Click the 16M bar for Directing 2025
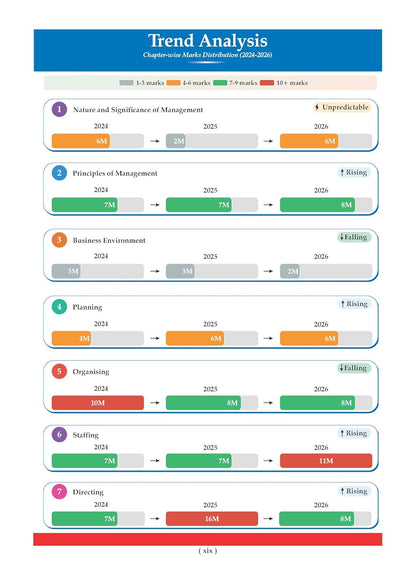Viewport: 416px width, 585px height. pyautogui.click(x=212, y=519)
